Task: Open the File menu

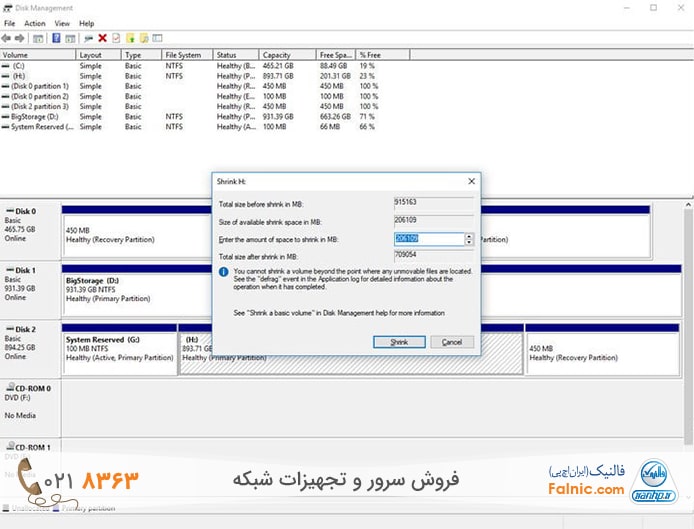Action: pyautogui.click(x=10, y=23)
